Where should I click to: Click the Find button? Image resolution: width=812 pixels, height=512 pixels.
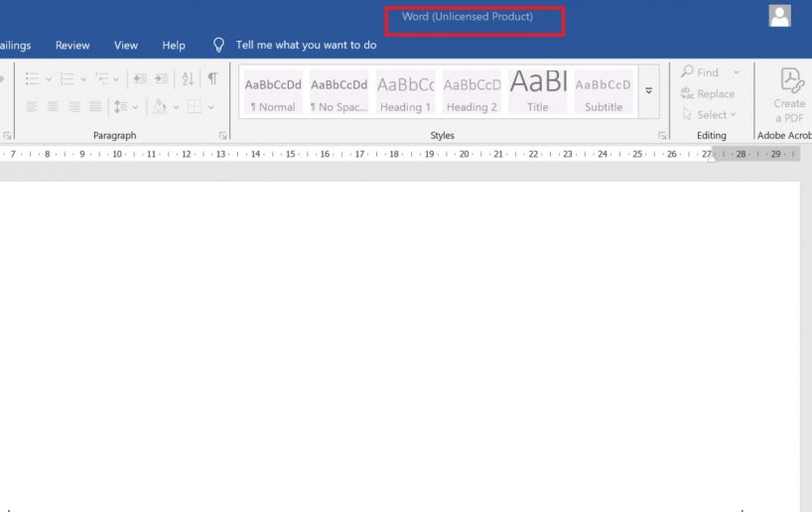(701, 72)
